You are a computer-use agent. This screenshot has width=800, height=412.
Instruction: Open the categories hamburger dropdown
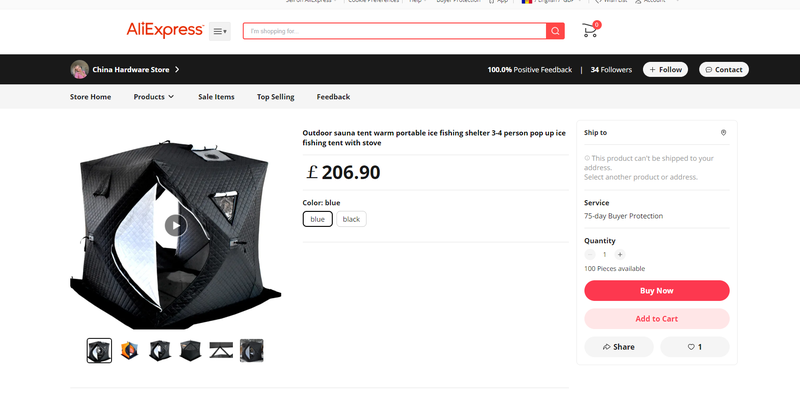pyautogui.click(x=220, y=32)
